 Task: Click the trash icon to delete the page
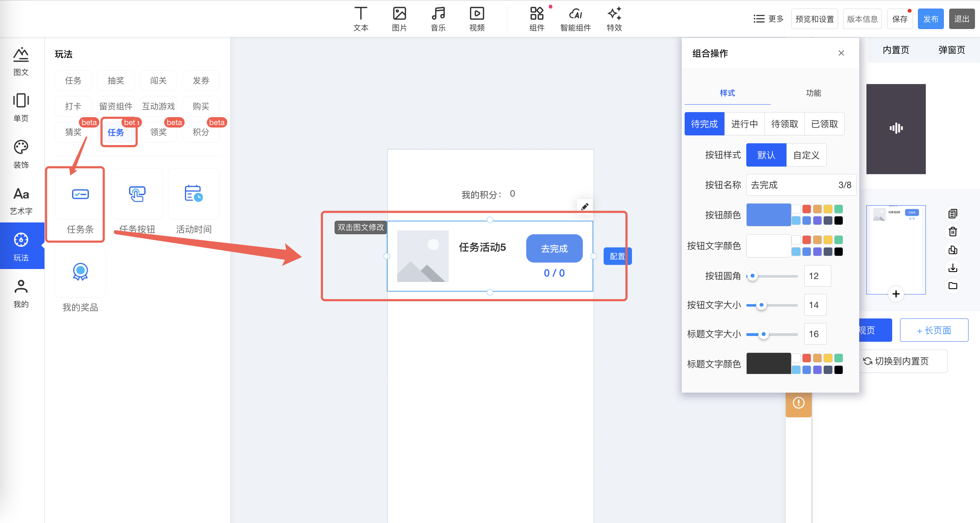coord(952,231)
